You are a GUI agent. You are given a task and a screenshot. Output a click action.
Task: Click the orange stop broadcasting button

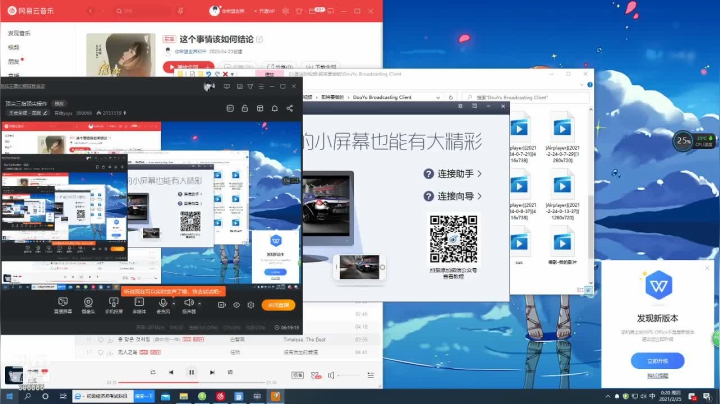(x=278, y=305)
